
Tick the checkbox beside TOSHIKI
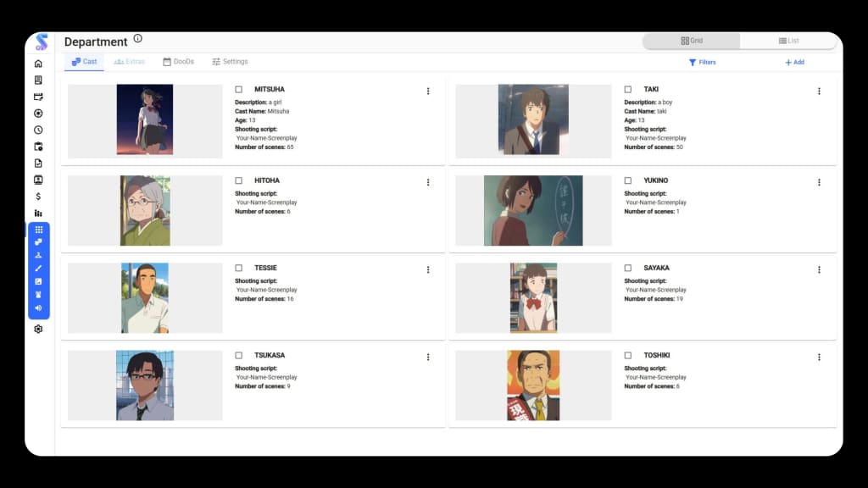[x=628, y=355]
